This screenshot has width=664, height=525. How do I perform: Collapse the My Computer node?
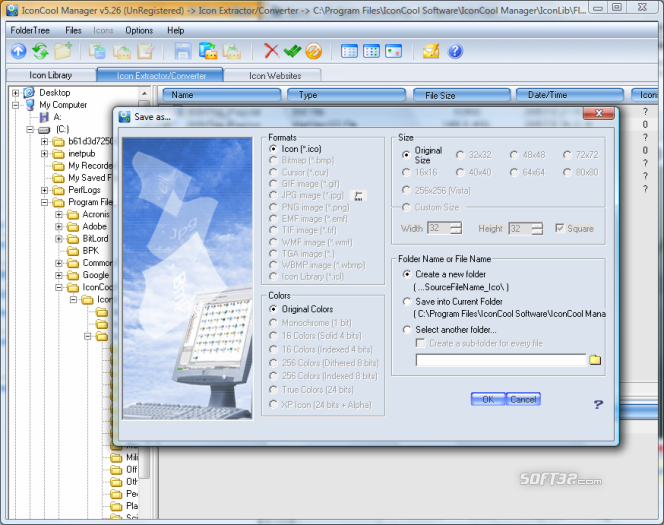(x=16, y=105)
